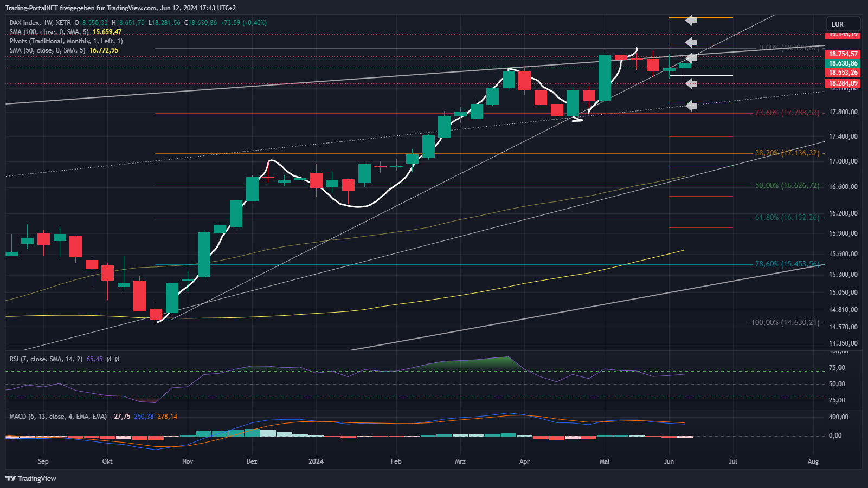The width and height of the screenshot is (868, 488).
Task: Select the SMA (100, close) indicator legend
Action: [49, 32]
